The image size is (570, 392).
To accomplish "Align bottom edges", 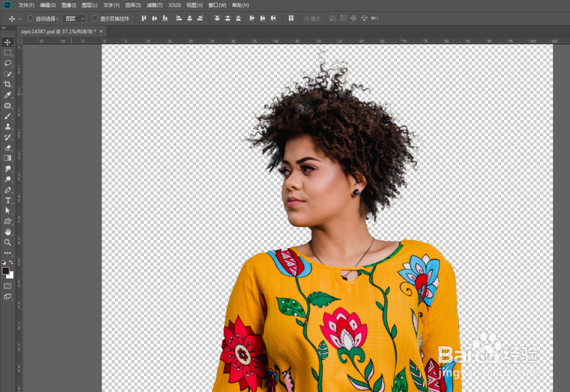I will point(165,18).
